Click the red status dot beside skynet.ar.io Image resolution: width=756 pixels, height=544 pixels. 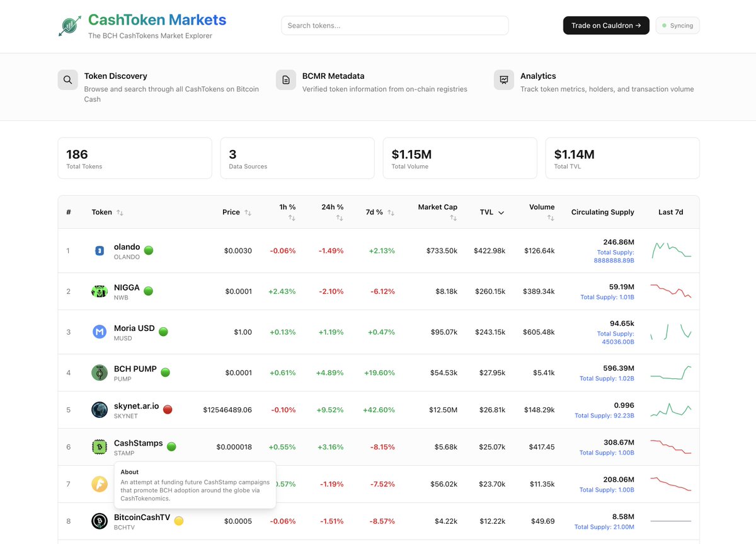[x=168, y=409]
